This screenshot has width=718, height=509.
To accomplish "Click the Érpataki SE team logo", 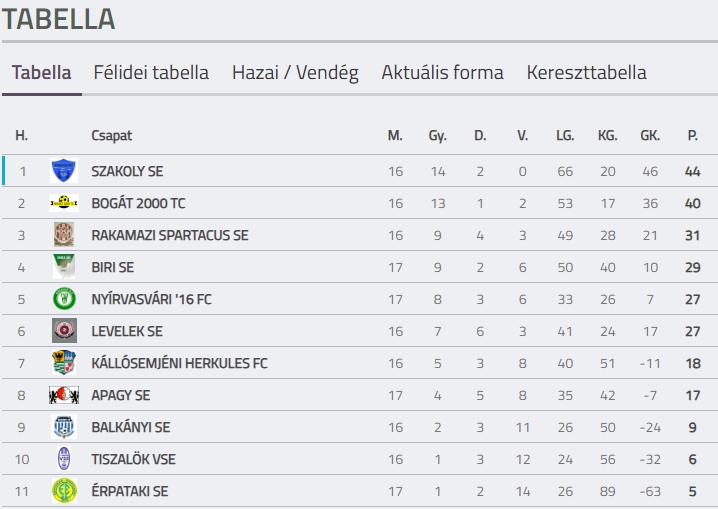I will [x=64, y=491].
